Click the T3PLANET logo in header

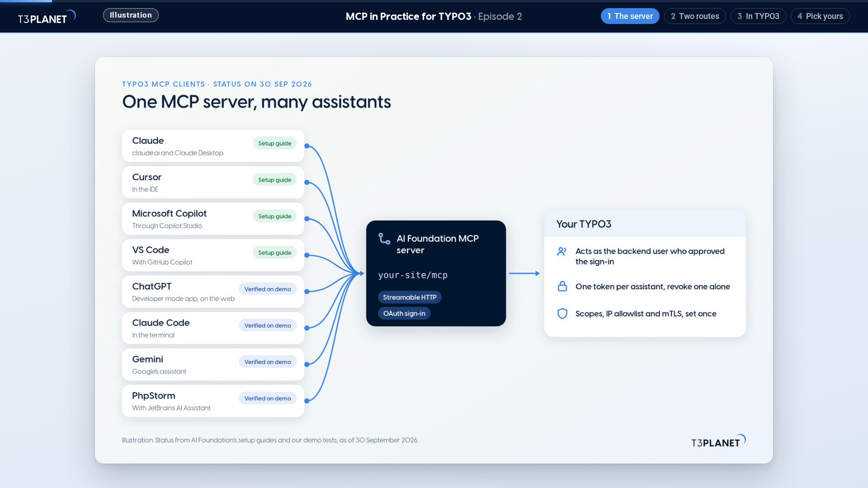47,17
